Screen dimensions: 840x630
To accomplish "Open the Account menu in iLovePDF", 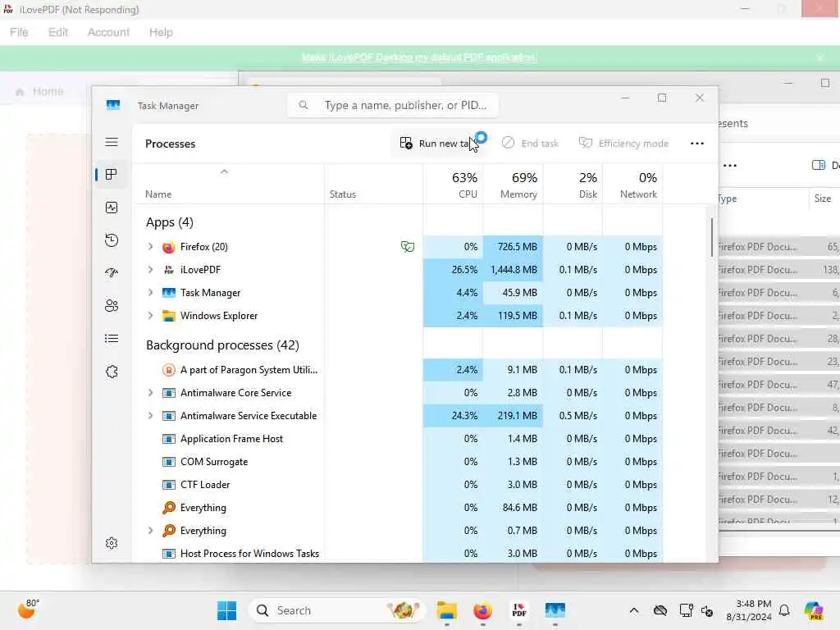I will point(108,32).
